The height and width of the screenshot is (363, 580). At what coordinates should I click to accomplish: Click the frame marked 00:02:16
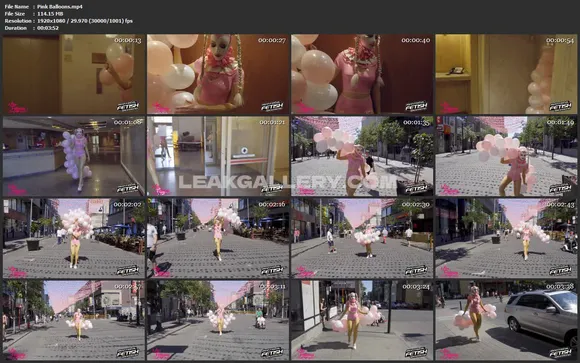[x=218, y=238]
